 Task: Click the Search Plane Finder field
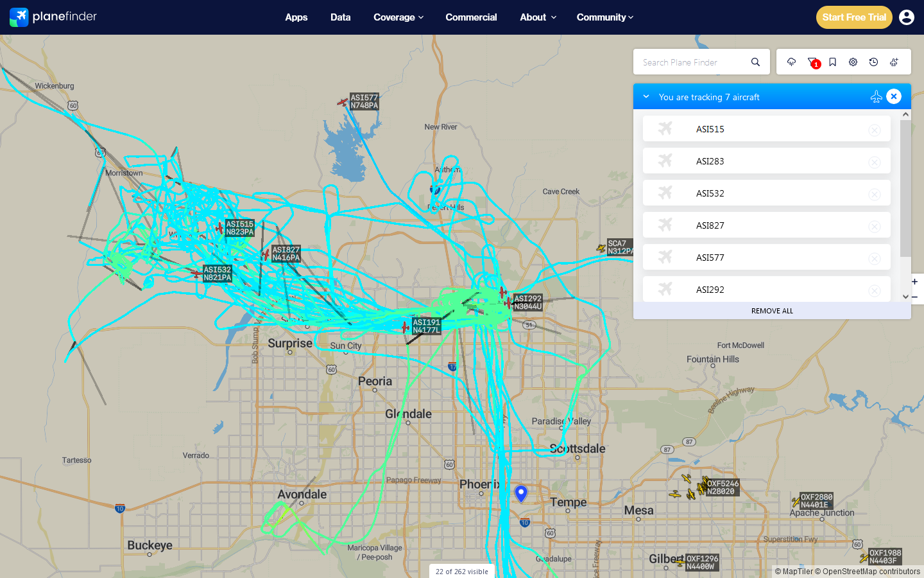coord(696,62)
